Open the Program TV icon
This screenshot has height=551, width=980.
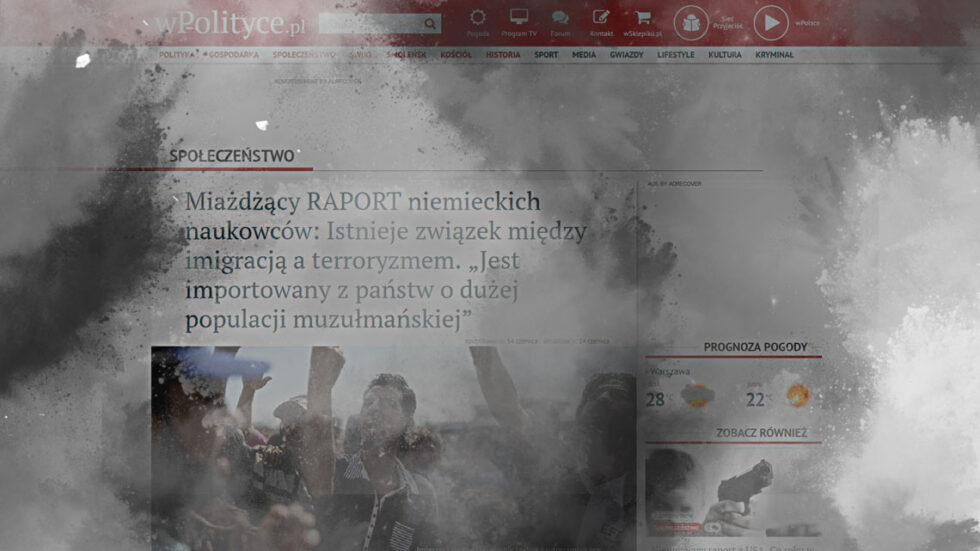[x=518, y=18]
